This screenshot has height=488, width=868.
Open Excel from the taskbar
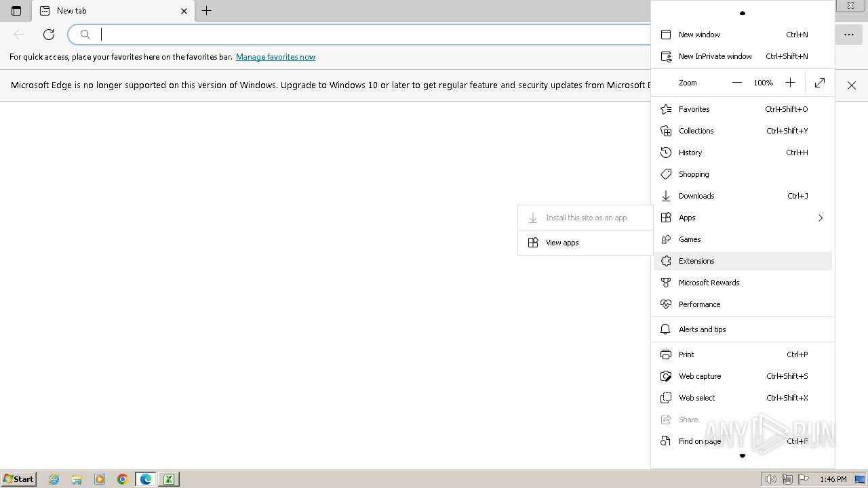pos(168,479)
